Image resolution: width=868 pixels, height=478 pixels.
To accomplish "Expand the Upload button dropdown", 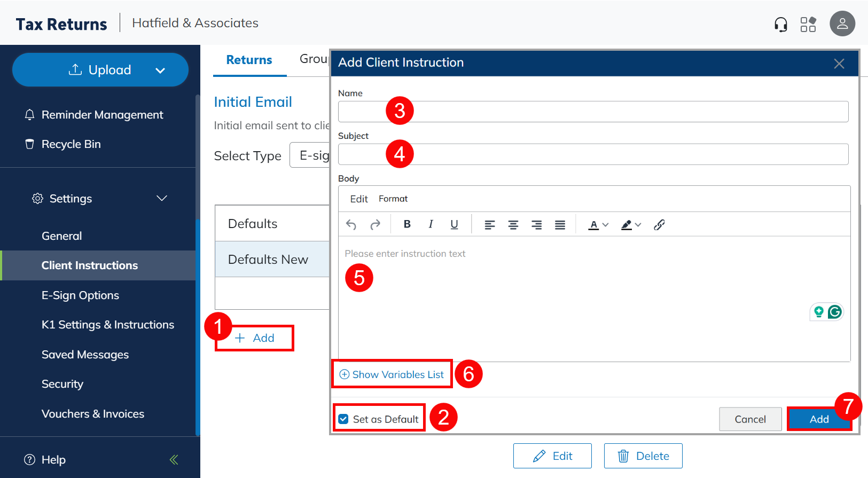I will (x=160, y=70).
